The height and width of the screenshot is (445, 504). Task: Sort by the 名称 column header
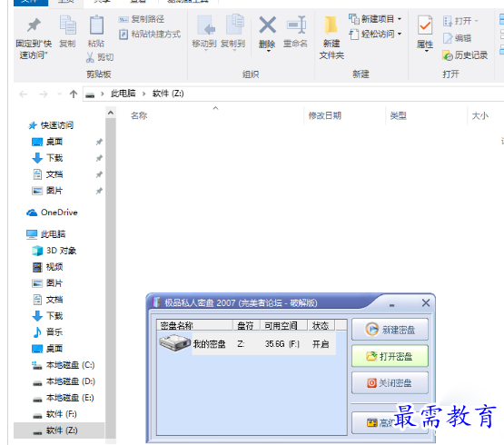click(139, 115)
